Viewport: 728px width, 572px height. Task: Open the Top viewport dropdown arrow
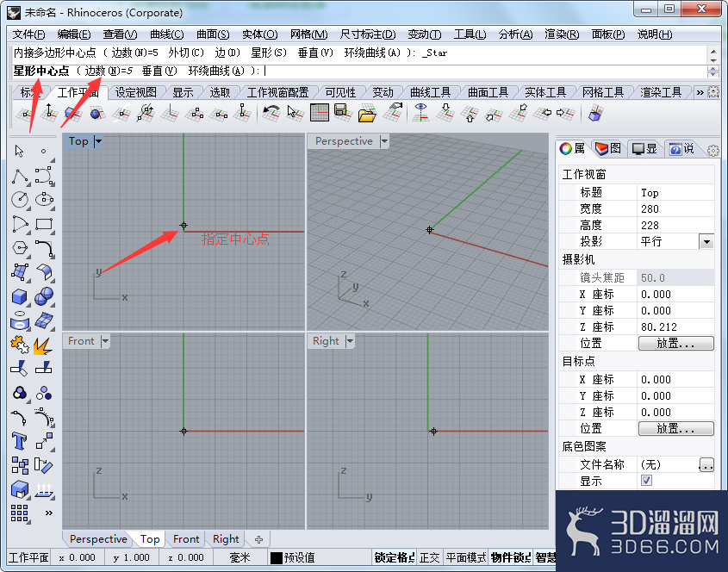pyautogui.click(x=98, y=141)
